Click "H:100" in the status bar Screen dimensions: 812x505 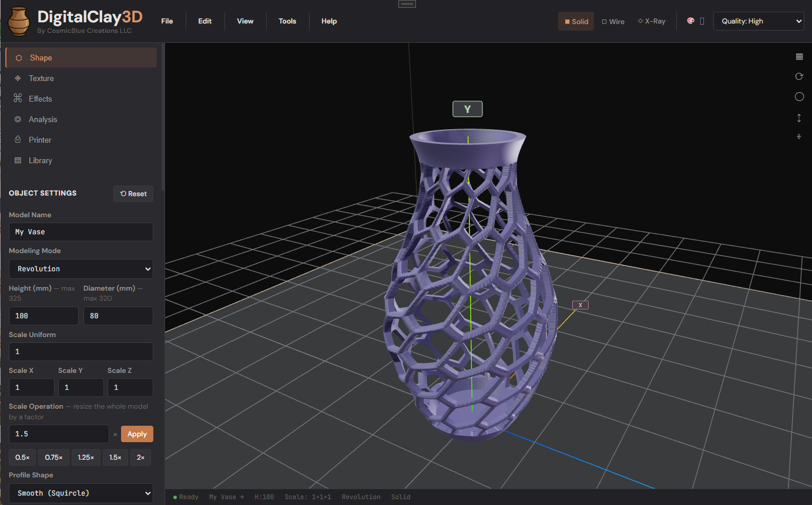[264, 497]
